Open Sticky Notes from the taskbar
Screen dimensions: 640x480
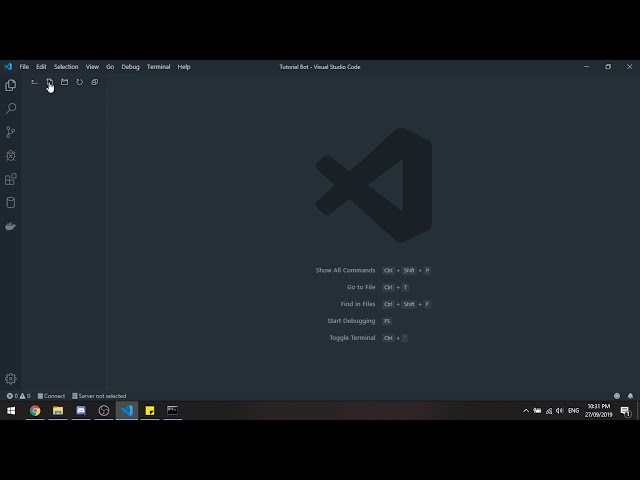coord(150,411)
